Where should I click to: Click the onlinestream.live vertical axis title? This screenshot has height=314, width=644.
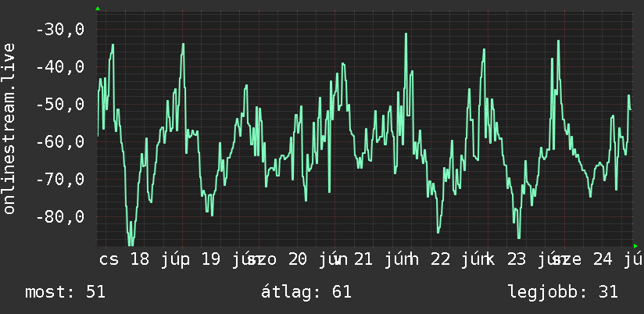tap(9, 128)
